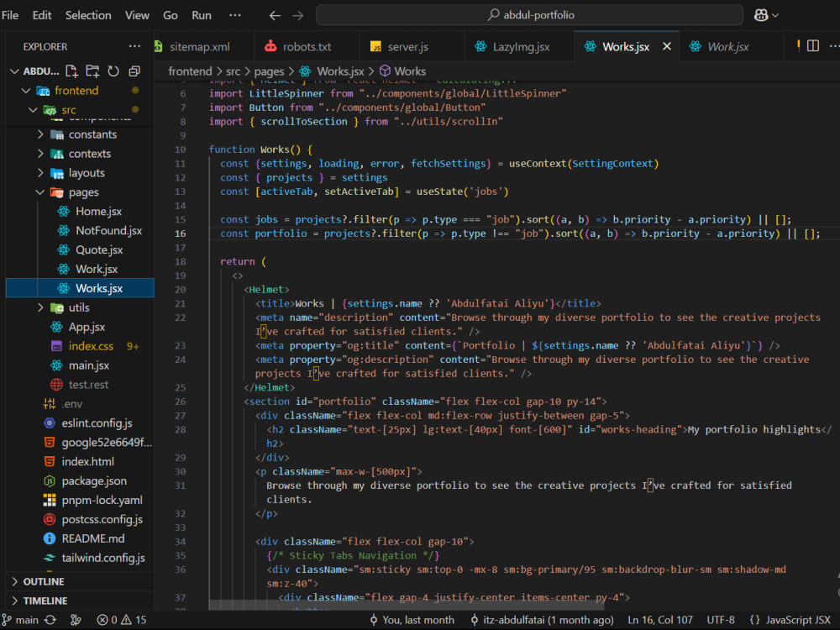840x630 pixels.
Task: Refresh the Explorer tree
Action: tap(113, 71)
